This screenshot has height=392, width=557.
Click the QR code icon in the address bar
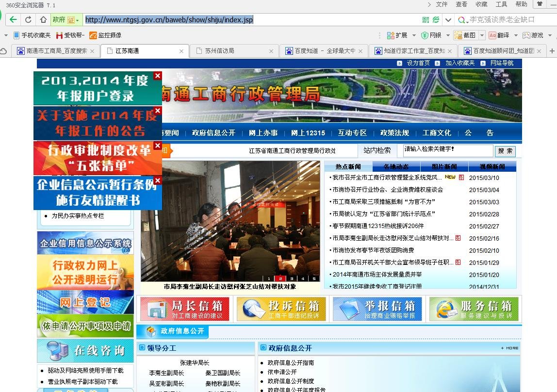point(426,19)
